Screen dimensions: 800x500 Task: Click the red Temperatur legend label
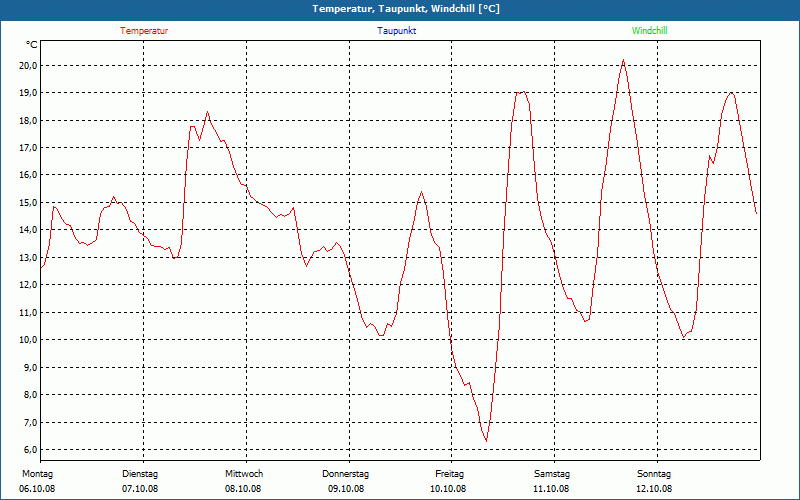pyautogui.click(x=144, y=31)
